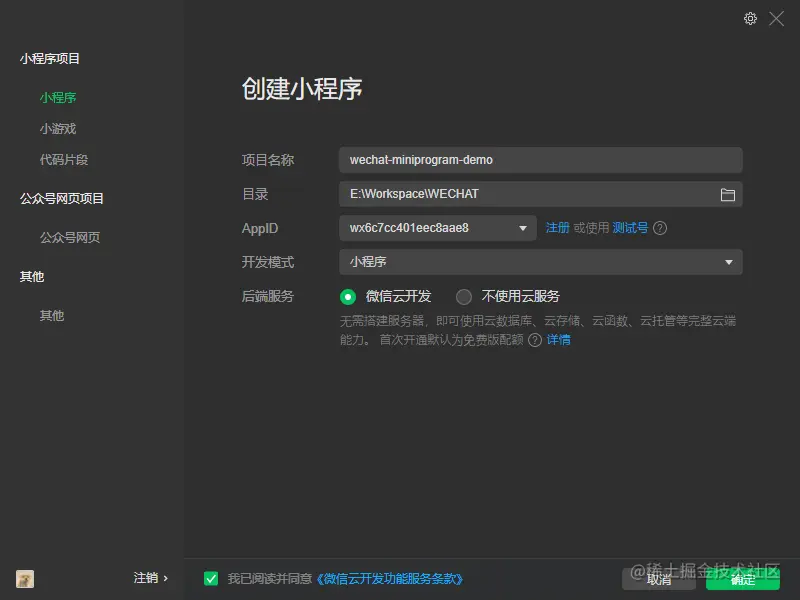Click the 创建小程序 title text
800x600 pixels.
302,89
